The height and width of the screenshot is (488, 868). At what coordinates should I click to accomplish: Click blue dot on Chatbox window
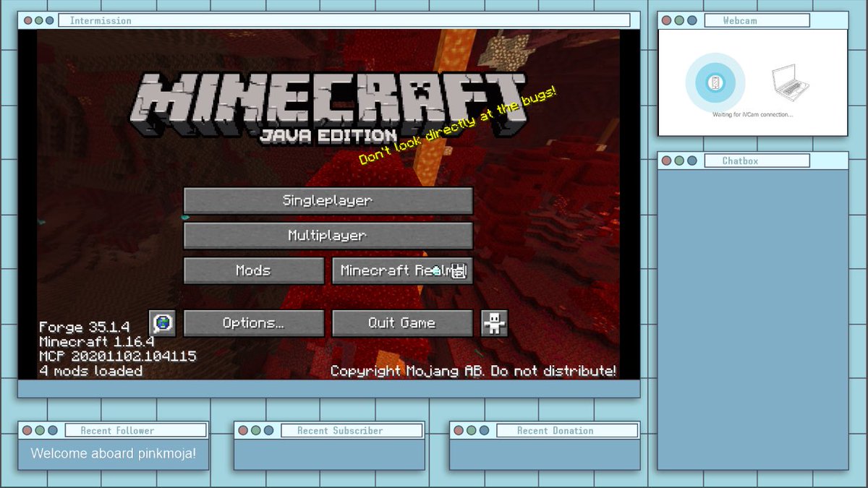[x=692, y=160]
